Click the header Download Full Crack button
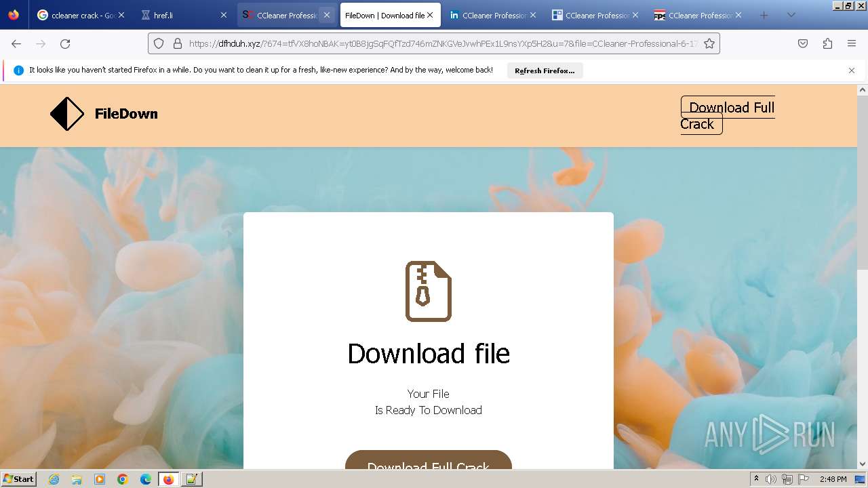This screenshot has width=868, height=488. tap(728, 115)
